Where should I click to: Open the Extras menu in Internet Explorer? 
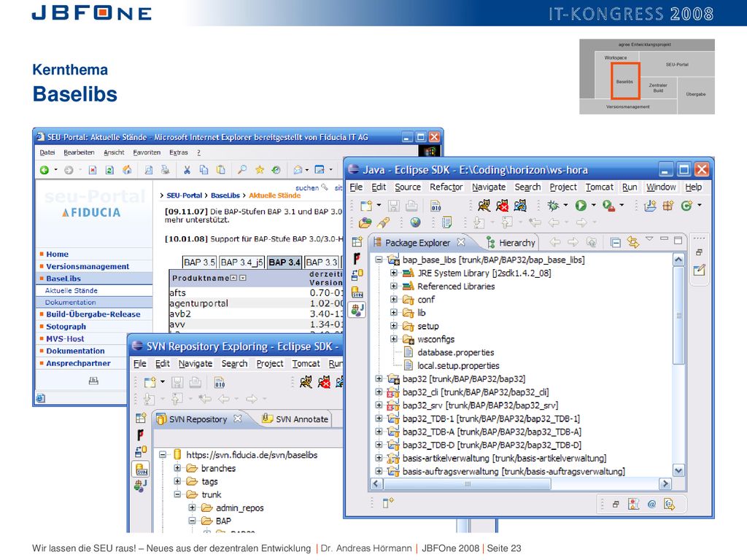tap(179, 152)
